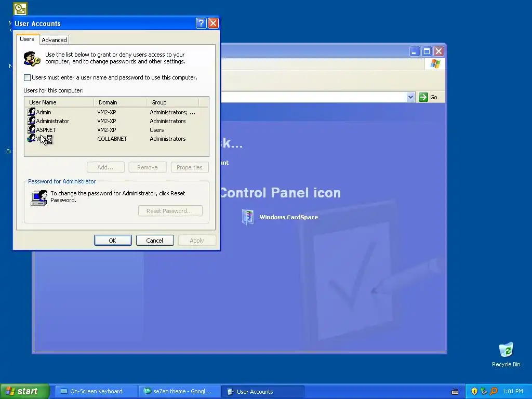Close the background Control Panel window

[x=438, y=51]
